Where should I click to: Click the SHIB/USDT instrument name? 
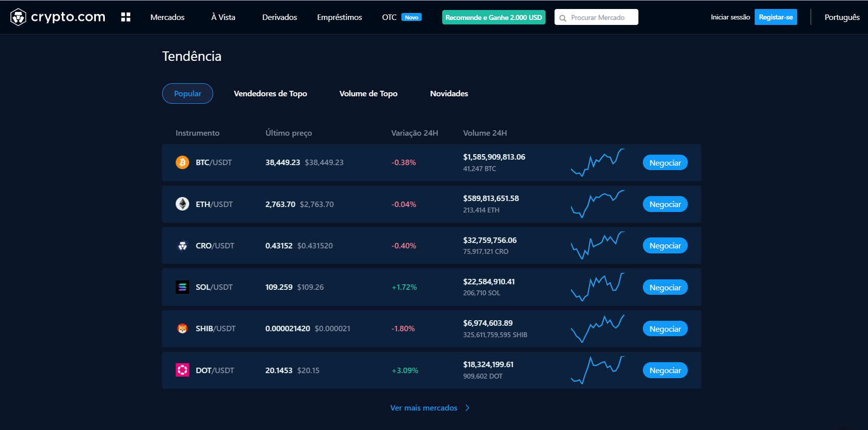216,329
